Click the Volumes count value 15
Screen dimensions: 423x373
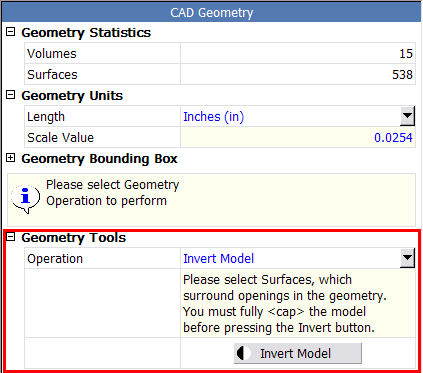pos(406,54)
